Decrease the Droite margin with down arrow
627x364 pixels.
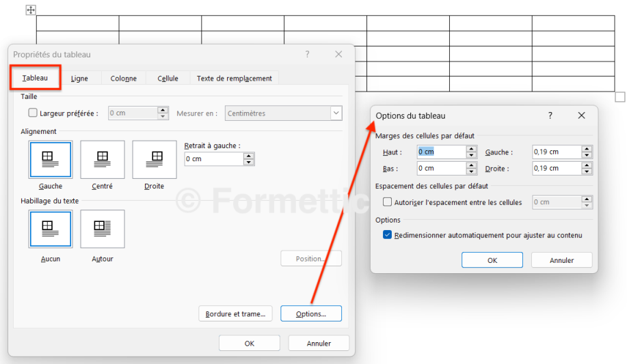click(587, 171)
